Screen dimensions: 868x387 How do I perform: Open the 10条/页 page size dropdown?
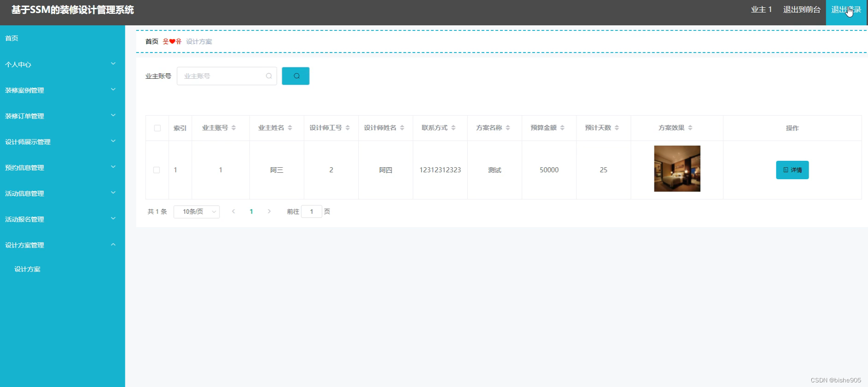tap(196, 211)
